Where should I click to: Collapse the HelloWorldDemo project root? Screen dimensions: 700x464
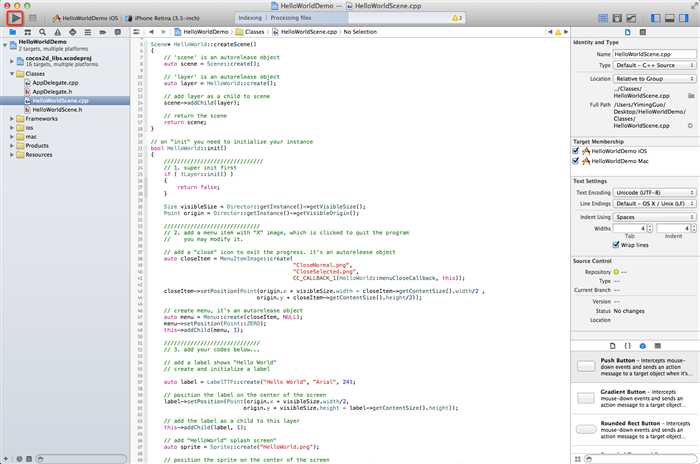tap(5, 45)
